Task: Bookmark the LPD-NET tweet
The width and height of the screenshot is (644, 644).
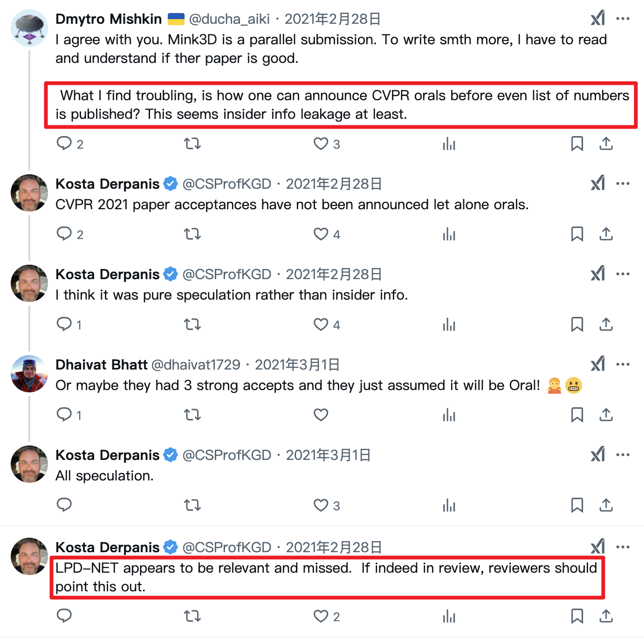Action: [577, 616]
